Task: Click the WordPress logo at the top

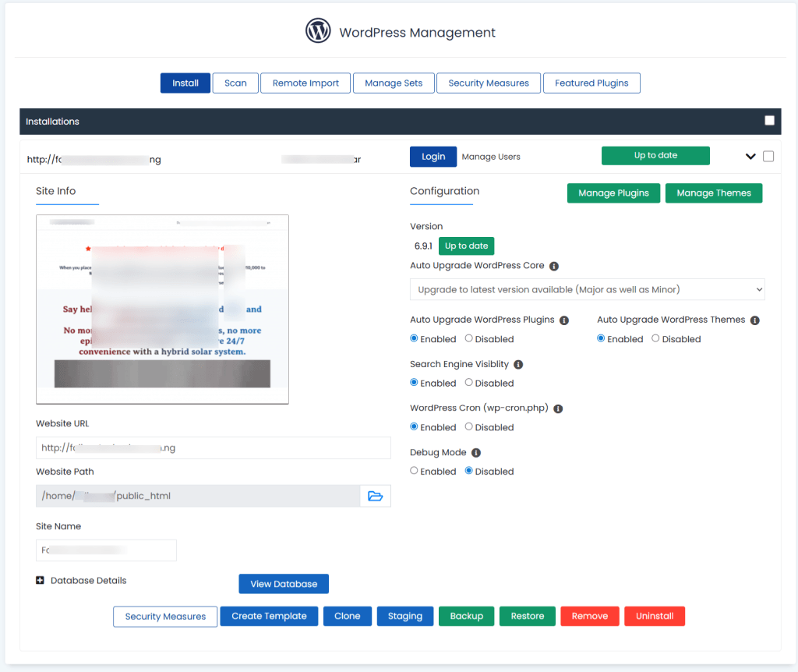Action: point(318,30)
